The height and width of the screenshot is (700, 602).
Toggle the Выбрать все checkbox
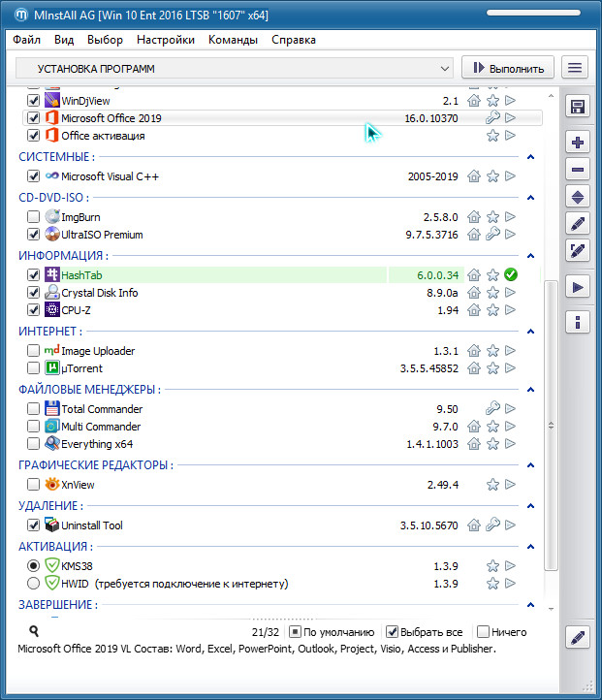392,632
